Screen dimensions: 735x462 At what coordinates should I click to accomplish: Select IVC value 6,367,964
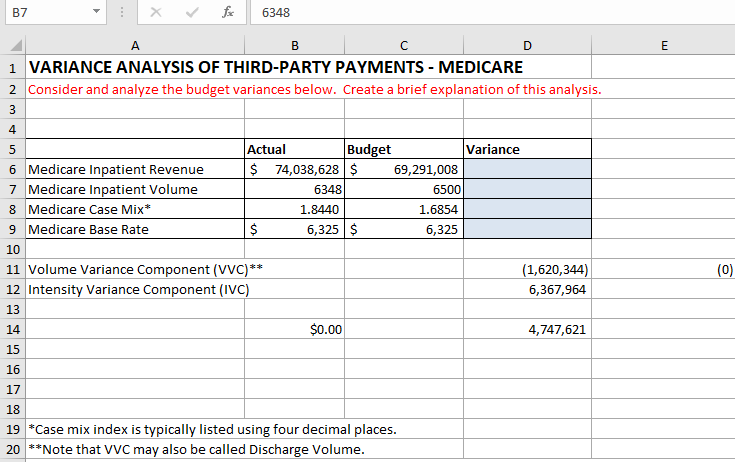point(527,290)
